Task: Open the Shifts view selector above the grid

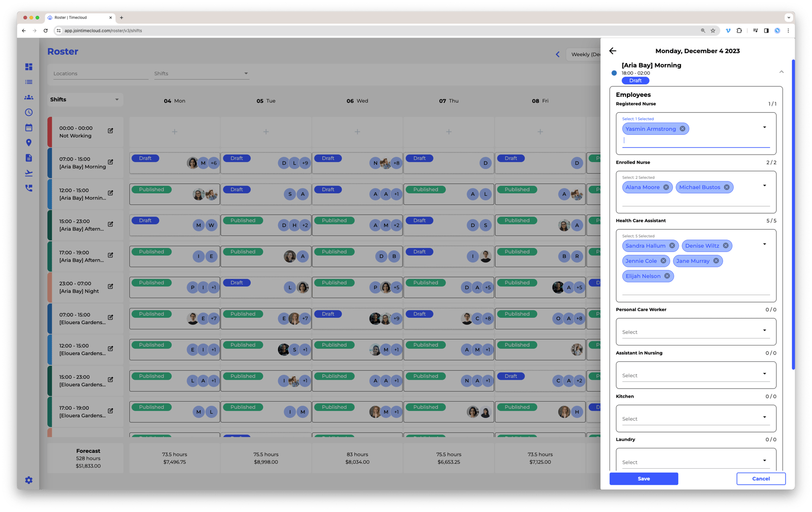Action: click(85, 99)
